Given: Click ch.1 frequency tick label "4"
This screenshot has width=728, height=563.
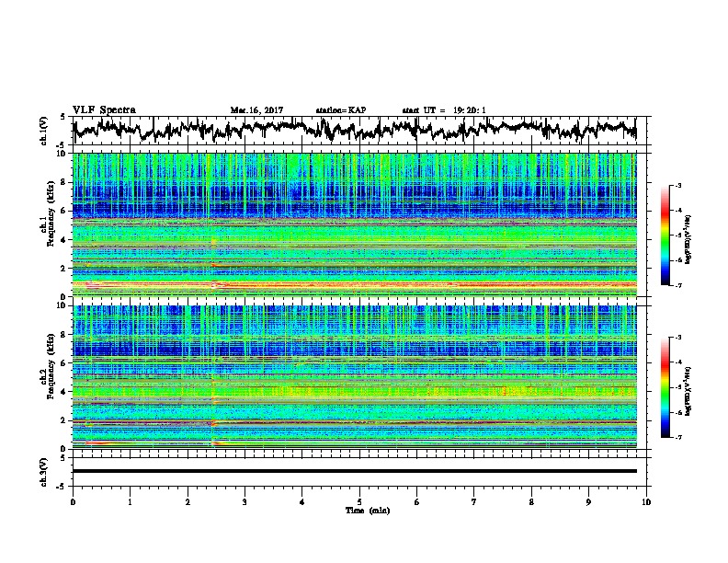Looking at the screenshot, I should click(x=64, y=240).
